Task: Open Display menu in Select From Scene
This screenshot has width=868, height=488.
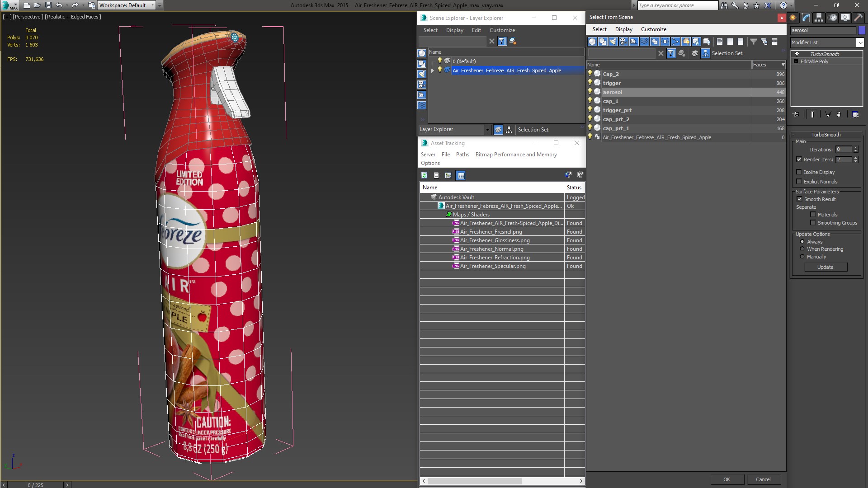Action: tap(623, 29)
